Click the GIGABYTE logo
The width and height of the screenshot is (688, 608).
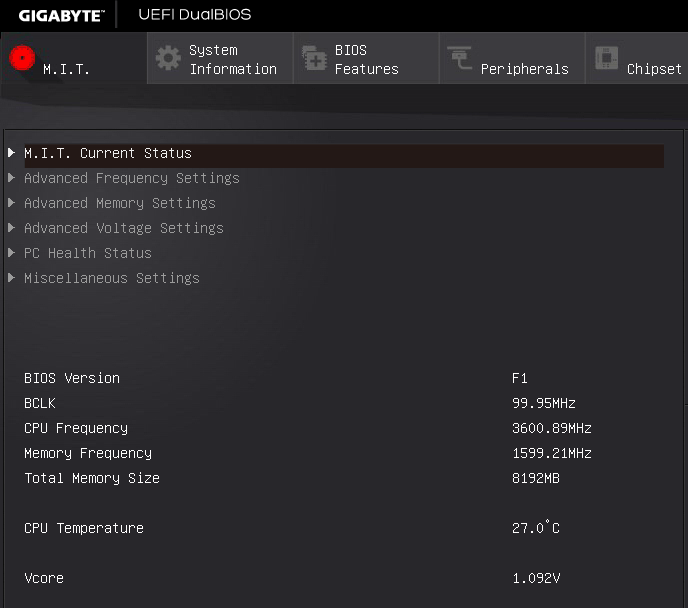click(x=61, y=16)
